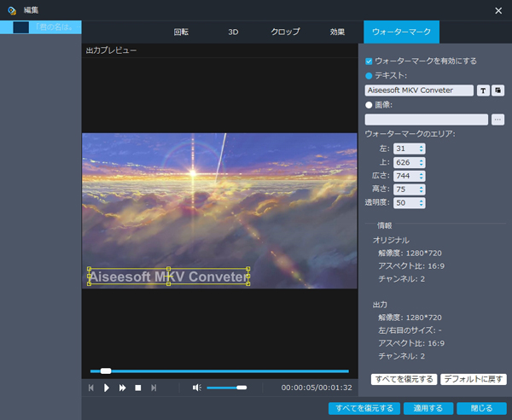Select the text watermark radio button
Image resolution: width=512 pixels, height=420 pixels.
(x=369, y=76)
